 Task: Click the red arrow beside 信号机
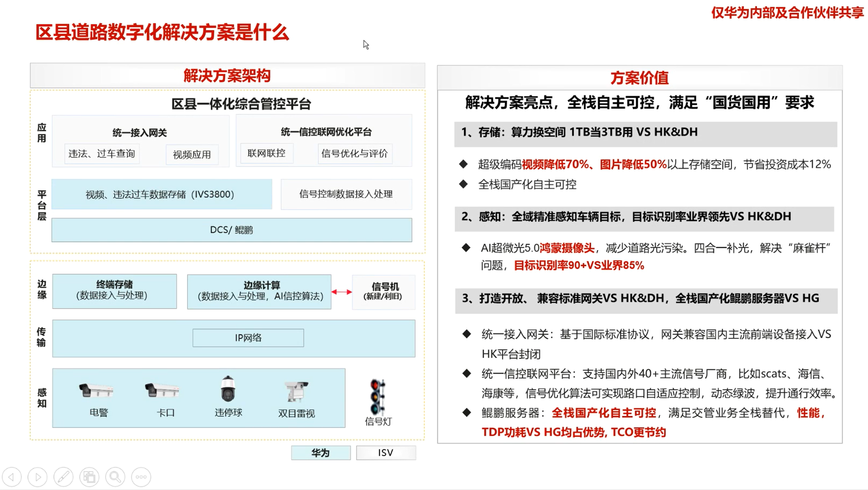pos(341,292)
